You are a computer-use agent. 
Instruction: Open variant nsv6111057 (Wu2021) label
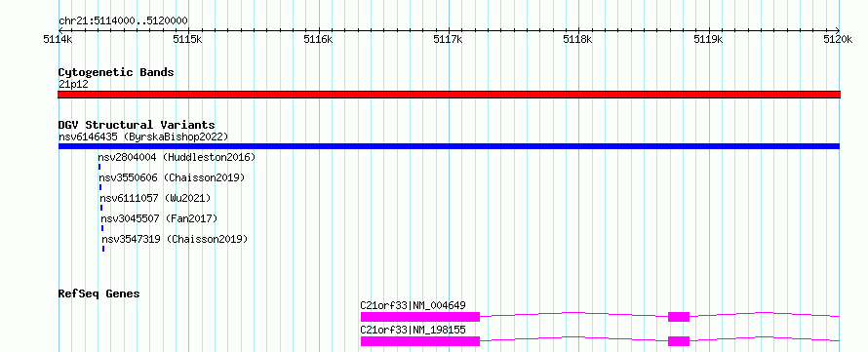155,199
